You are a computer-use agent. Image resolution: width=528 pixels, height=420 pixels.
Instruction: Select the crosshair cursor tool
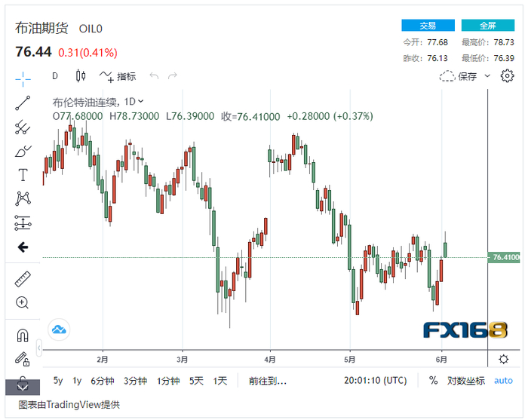[x=23, y=78]
